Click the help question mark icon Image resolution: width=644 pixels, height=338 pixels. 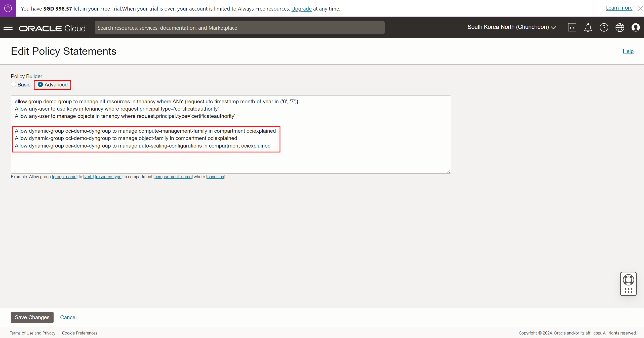point(604,27)
